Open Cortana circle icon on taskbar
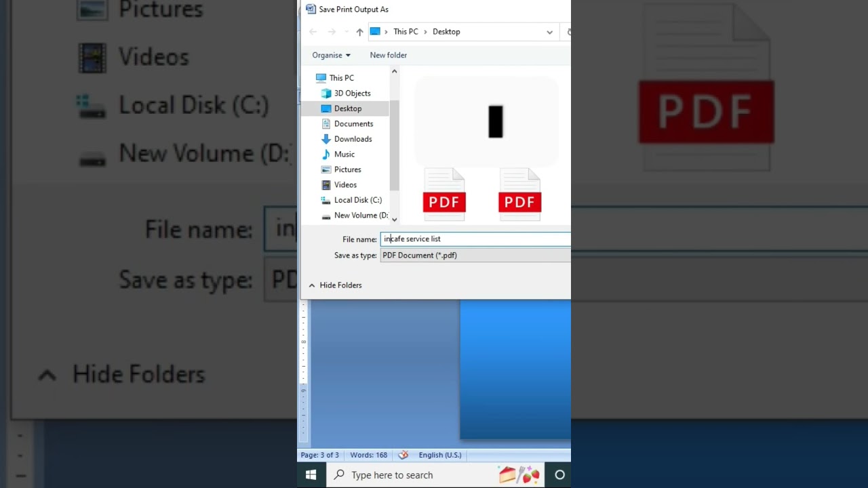This screenshot has width=868, height=488. [x=559, y=475]
